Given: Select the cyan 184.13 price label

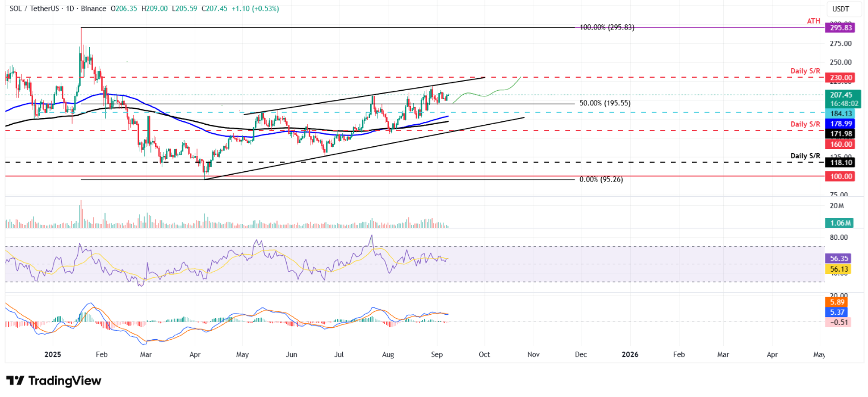Looking at the screenshot, I should coord(841,113).
